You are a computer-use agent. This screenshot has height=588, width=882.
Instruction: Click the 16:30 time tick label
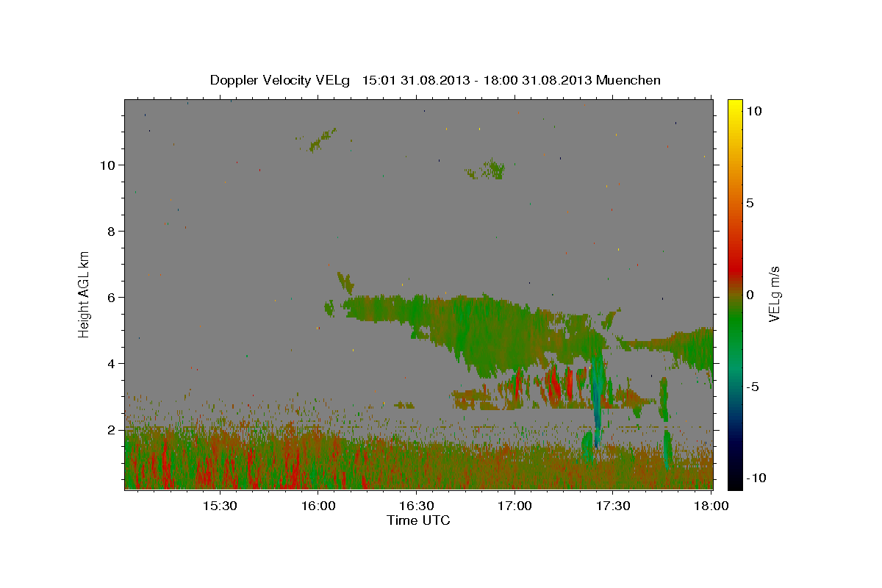[x=416, y=506]
